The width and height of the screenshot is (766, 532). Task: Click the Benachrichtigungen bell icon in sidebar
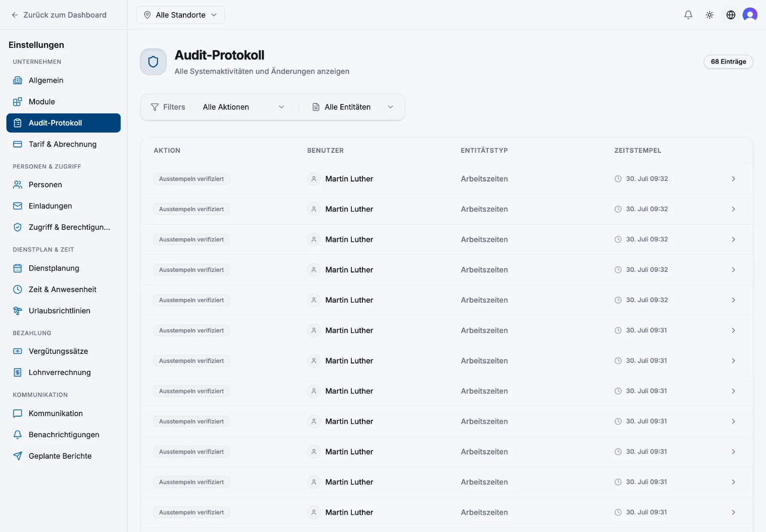click(18, 435)
